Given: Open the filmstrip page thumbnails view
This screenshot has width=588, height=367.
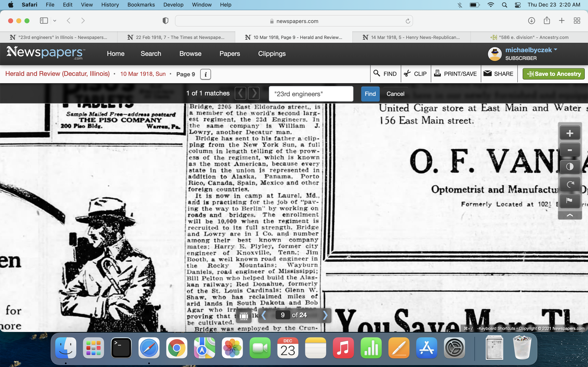Looking at the screenshot, I should coord(243,316).
